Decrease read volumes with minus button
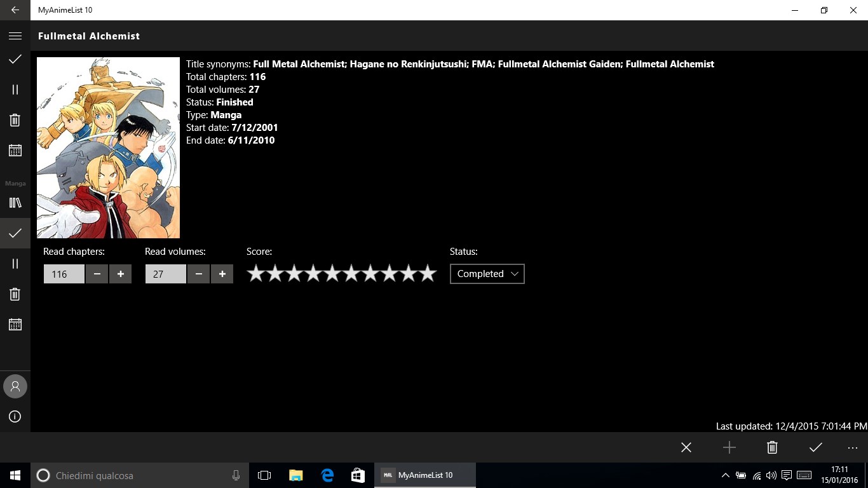Image resolution: width=868 pixels, height=488 pixels. (x=199, y=274)
